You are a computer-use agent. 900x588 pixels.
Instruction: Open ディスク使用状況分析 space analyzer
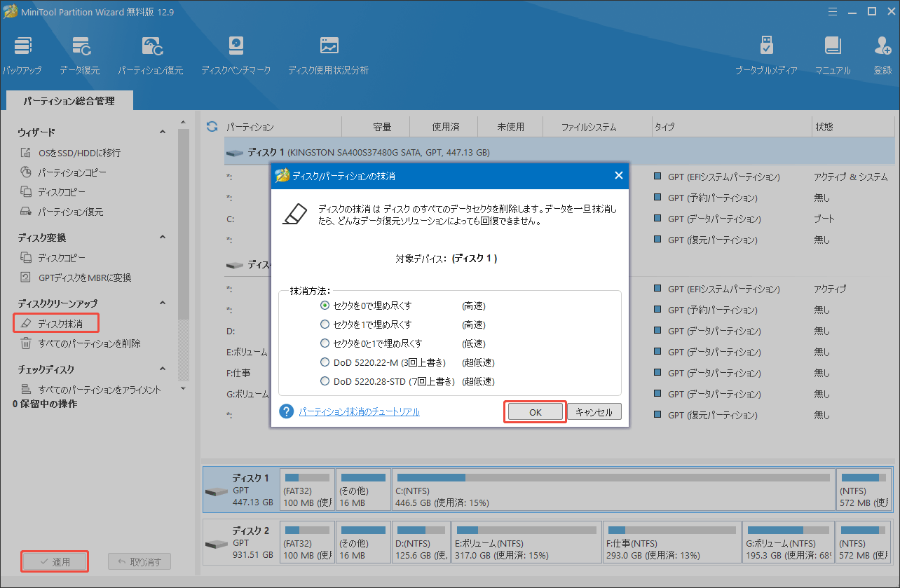pos(328,55)
